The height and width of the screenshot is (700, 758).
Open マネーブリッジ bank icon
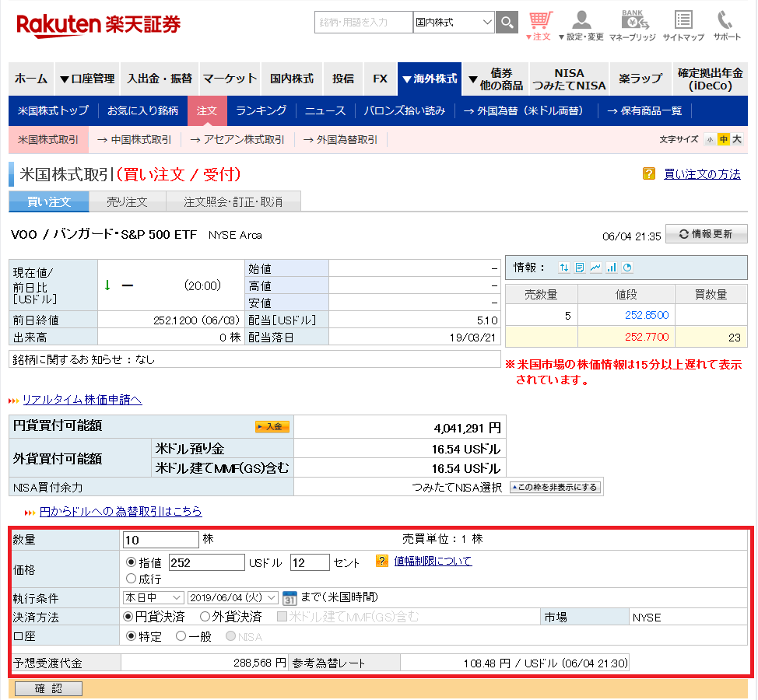click(x=633, y=25)
